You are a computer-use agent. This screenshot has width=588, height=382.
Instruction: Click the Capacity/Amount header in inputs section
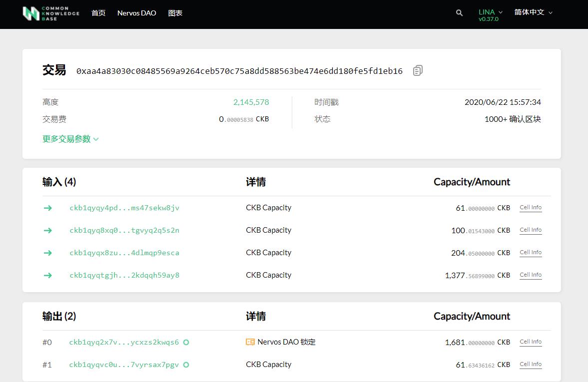(472, 182)
